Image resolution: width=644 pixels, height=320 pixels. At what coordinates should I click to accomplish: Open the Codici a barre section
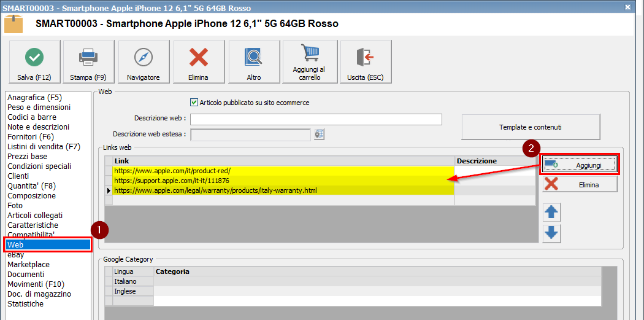click(x=32, y=117)
